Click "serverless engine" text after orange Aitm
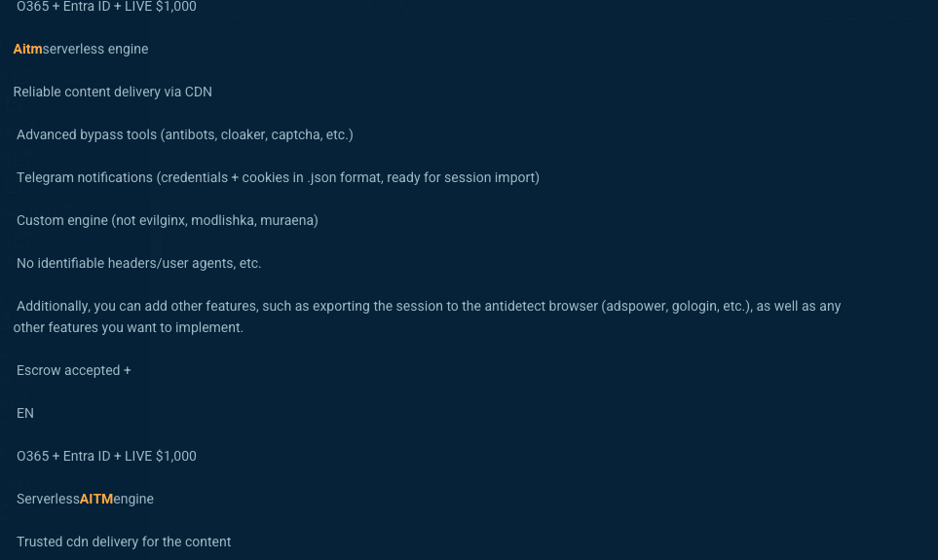The height and width of the screenshot is (560, 938). [x=95, y=49]
